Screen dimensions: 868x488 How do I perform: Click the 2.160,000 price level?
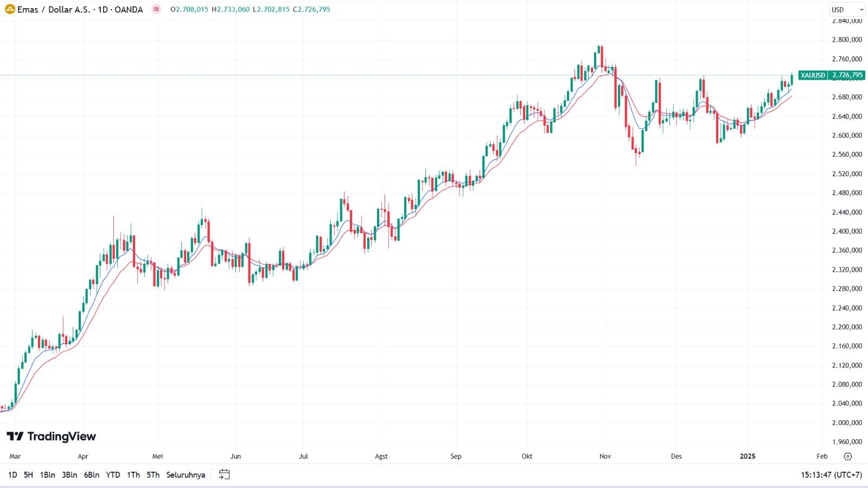click(847, 346)
